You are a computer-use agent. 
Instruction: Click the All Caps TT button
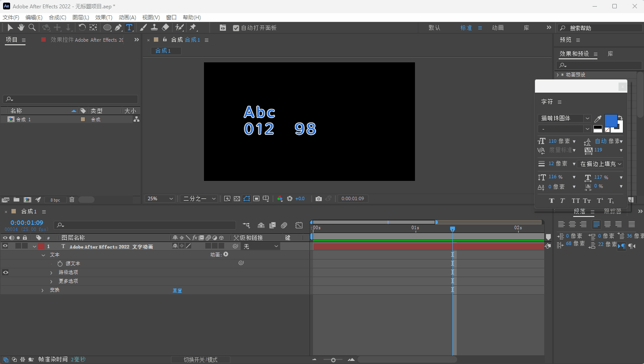pos(575,201)
